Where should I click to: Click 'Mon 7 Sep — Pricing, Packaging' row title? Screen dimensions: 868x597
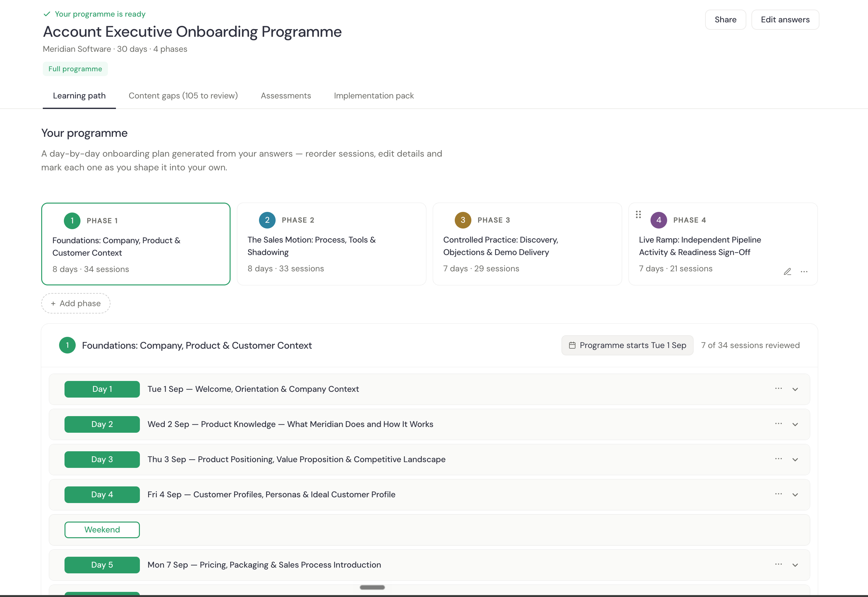click(x=264, y=565)
